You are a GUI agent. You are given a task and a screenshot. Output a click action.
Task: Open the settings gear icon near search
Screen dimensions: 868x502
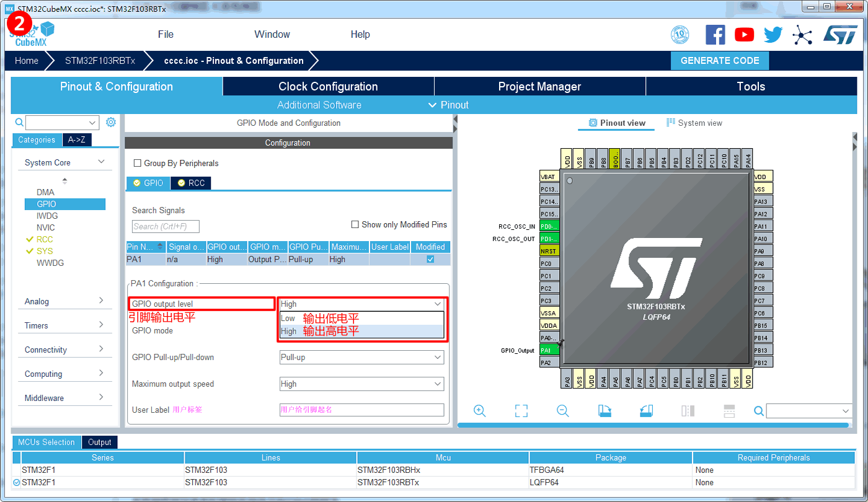(111, 122)
